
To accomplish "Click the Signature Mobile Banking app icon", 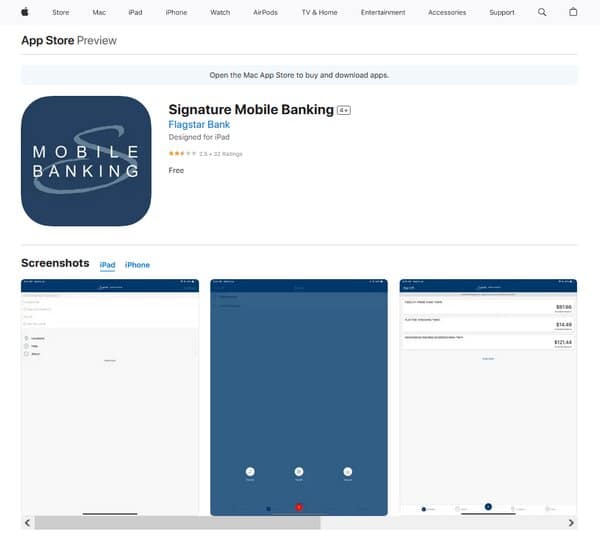I will 86,161.
